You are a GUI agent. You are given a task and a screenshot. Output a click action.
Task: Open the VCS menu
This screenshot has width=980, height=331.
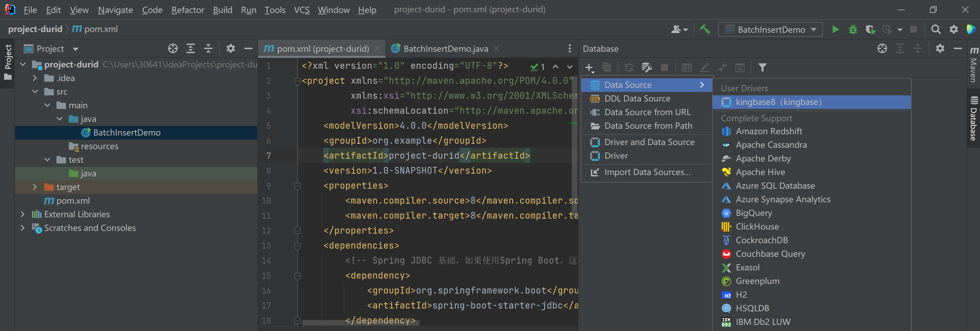tap(302, 10)
